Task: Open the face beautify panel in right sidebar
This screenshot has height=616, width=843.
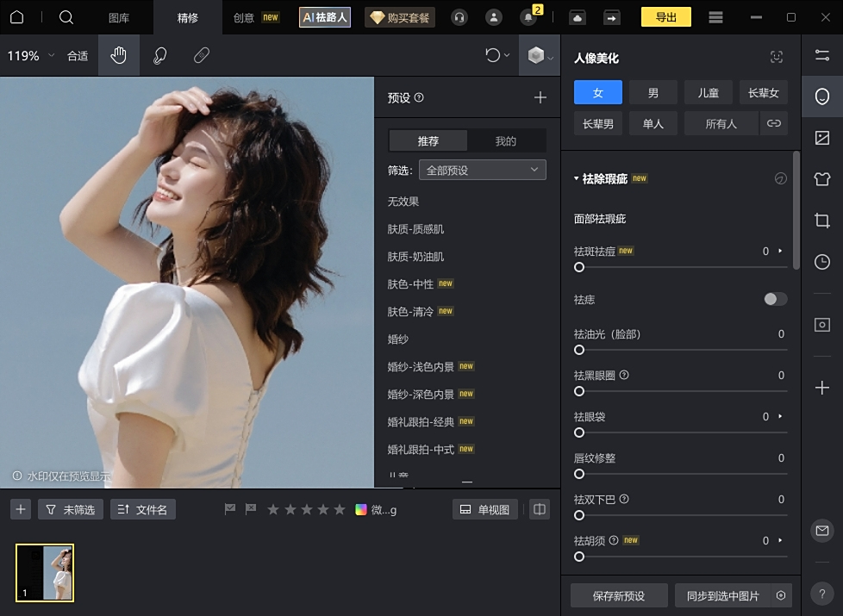Action: 821,96
